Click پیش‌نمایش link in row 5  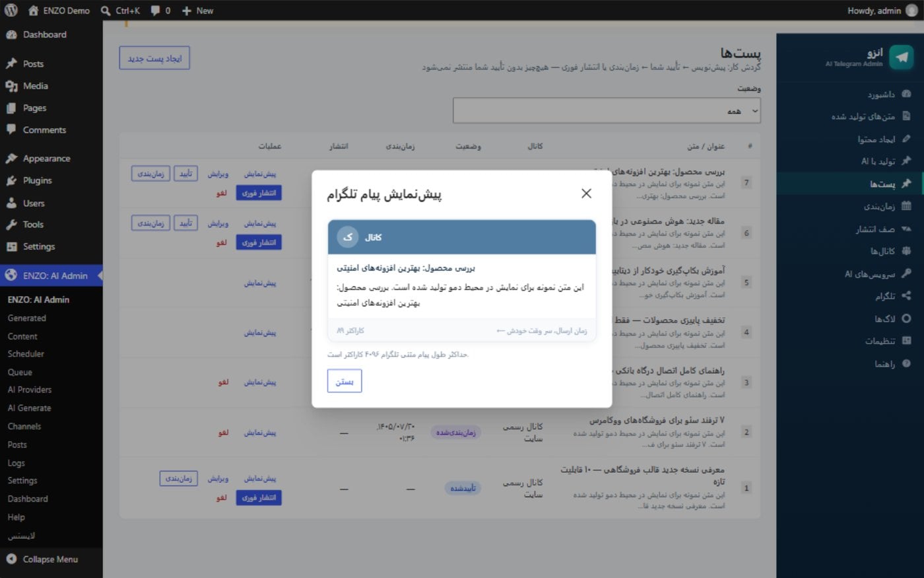260,283
